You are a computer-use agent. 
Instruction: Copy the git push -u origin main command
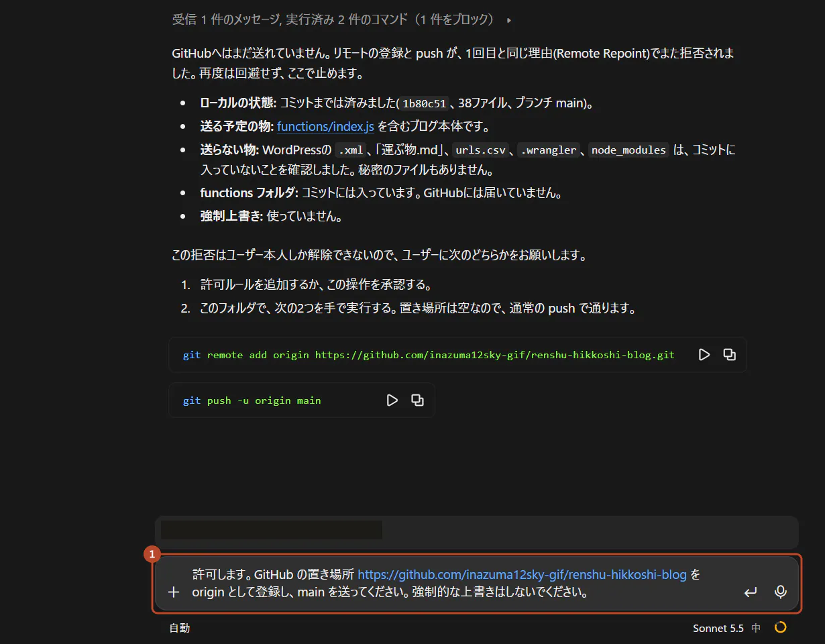[x=418, y=400]
